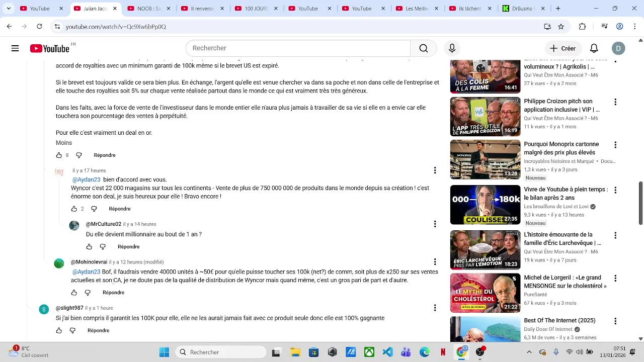
Task: Open @slight987 channel link
Action: pyautogui.click(x=69, y=308)
